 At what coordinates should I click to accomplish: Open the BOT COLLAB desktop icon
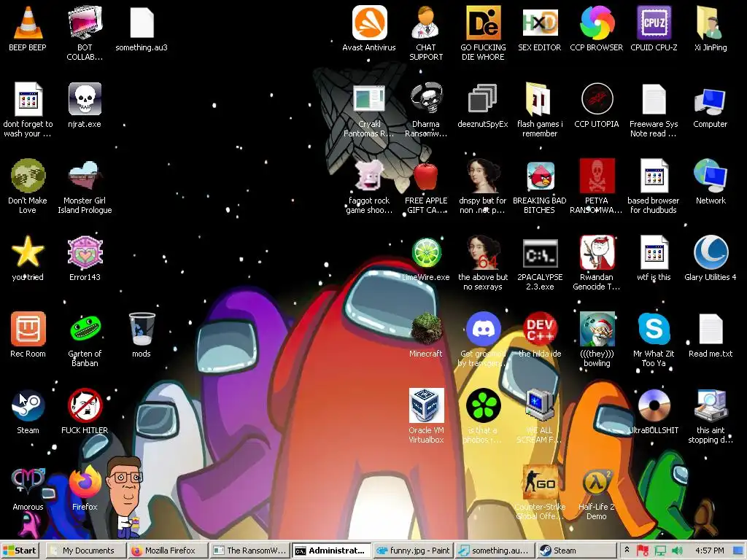(85, 23)
